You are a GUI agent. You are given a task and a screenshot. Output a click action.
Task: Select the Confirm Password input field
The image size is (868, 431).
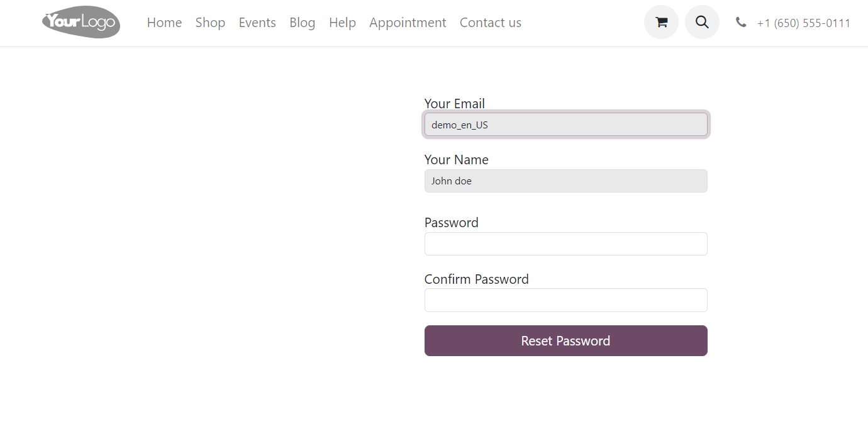tap(566, 300)
